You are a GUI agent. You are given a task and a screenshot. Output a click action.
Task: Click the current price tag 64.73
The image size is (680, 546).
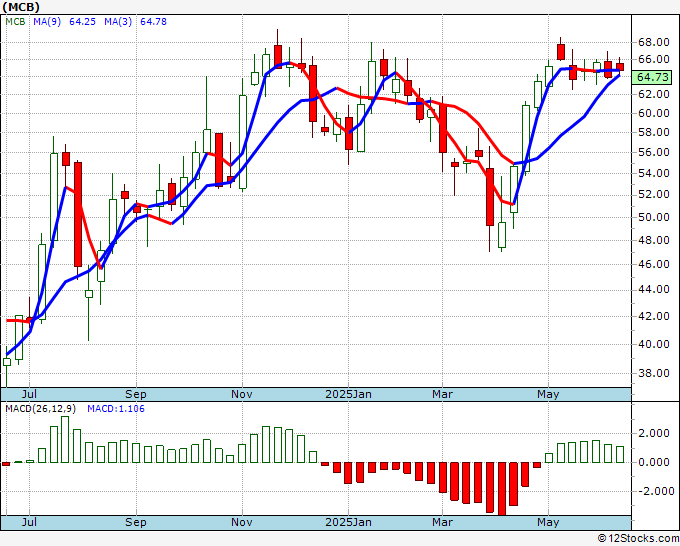tap(653, 77)
